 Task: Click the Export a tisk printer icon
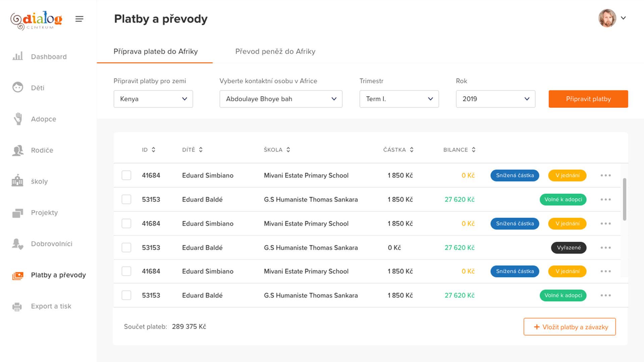17,306
